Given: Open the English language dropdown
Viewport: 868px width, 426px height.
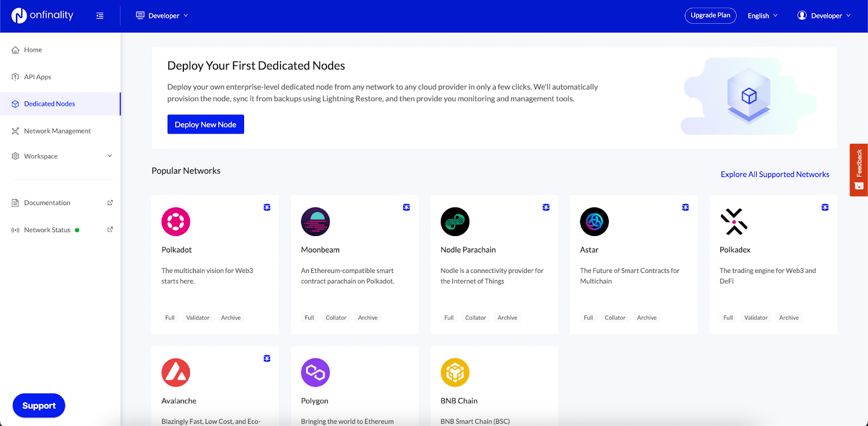Looking at the screenshot, I should (762, 16).
